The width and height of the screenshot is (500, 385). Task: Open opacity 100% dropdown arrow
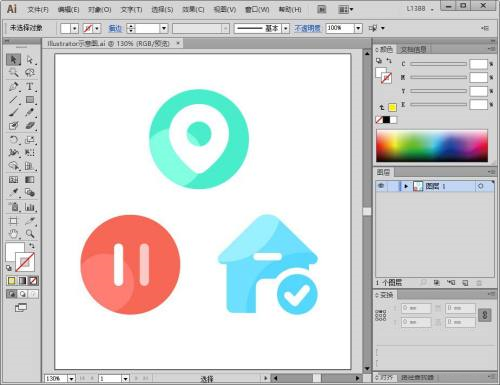pos(358,28)
